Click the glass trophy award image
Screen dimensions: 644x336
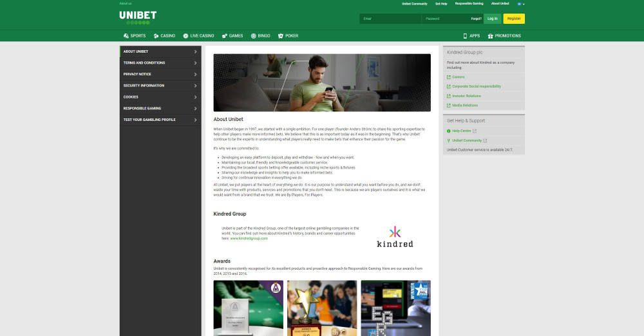pos(249,308)
